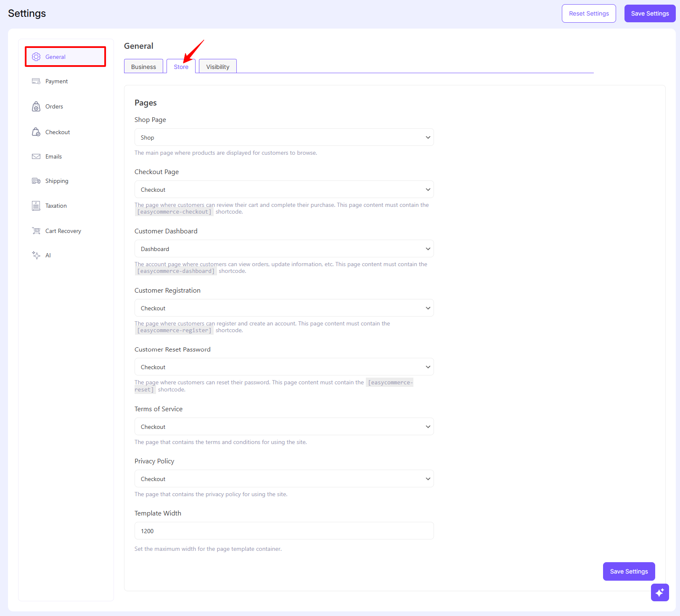The image size is (680, 616).
Task: Expand the Privacy Policy page dropdown
Action: (284, 479)
